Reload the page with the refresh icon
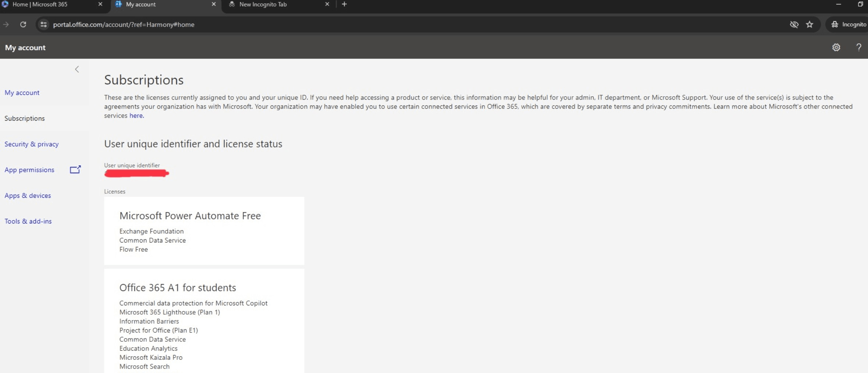This screenshot has width=868, height=373. (23, 24)
